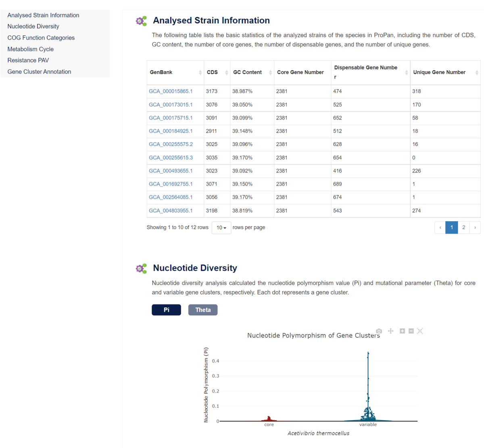Click the 'variable' violin in plot
This screenshot has height=448, width=484.
[368, 387]
